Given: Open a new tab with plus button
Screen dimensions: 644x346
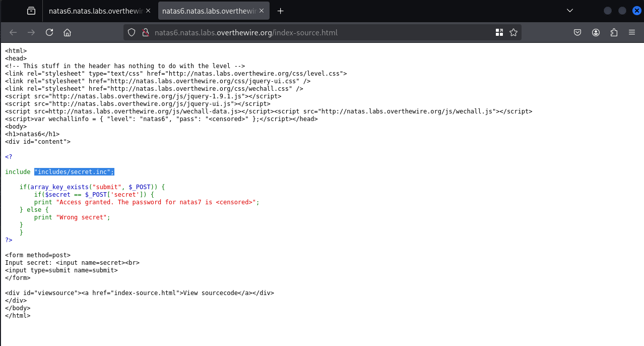Looking at the screenshot, I should pos(281,11).
